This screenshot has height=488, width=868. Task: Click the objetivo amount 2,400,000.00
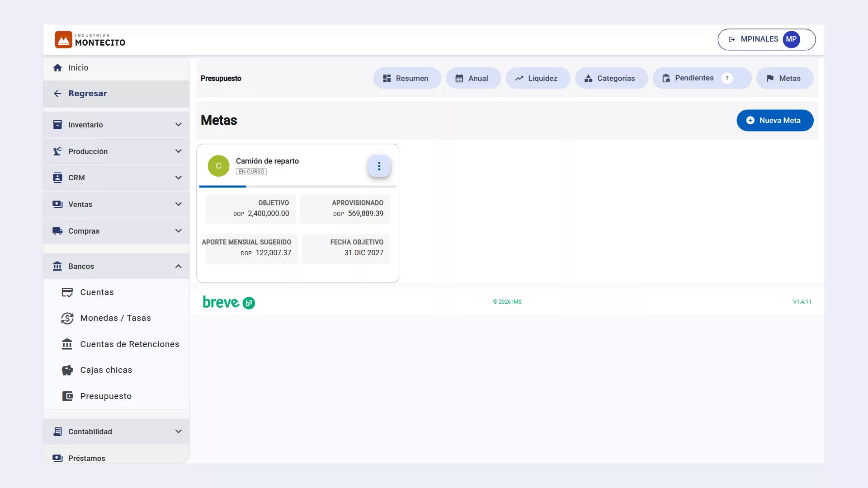[x=268, y=214]
